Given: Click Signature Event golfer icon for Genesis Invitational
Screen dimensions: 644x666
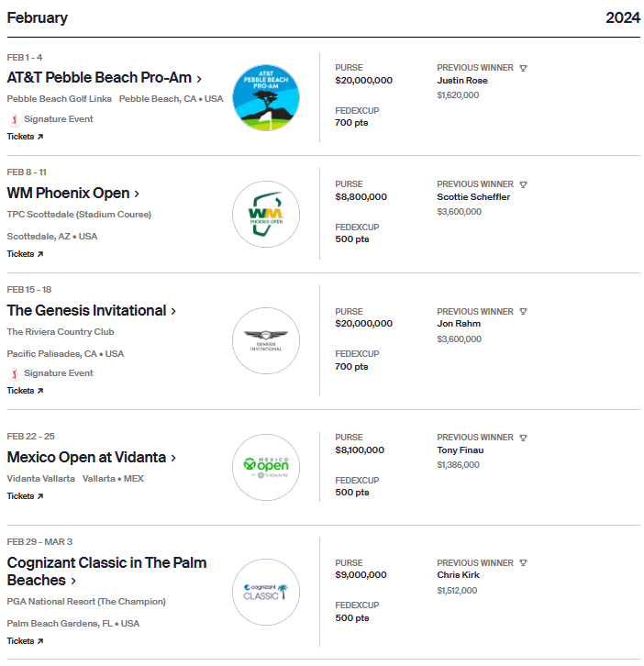Looking at the screenshot, I should click(x=15, y=373).
